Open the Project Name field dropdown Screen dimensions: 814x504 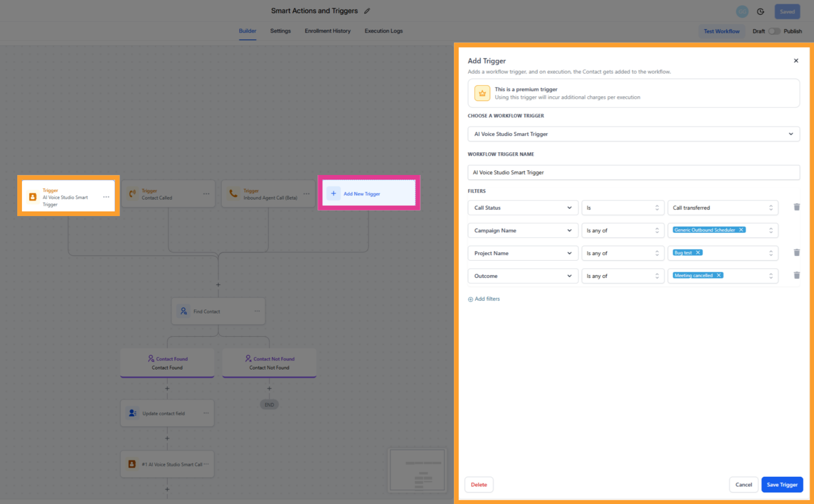coord(523,253)
